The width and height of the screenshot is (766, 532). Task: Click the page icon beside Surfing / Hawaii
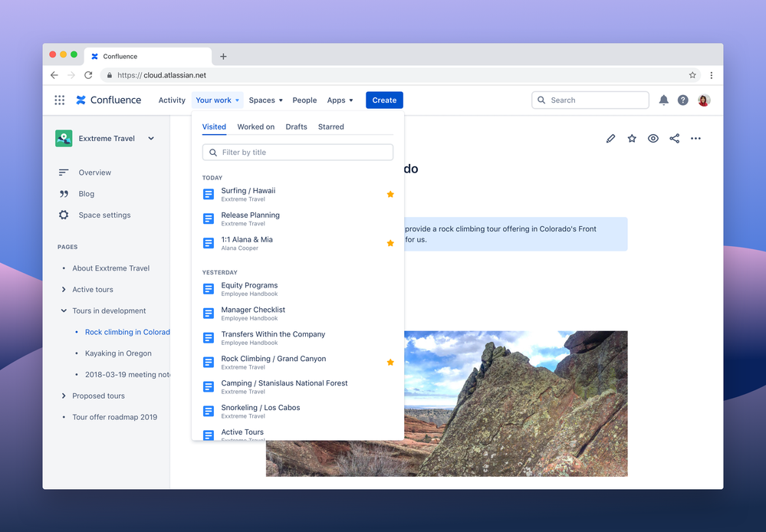(x=209, y=194)
